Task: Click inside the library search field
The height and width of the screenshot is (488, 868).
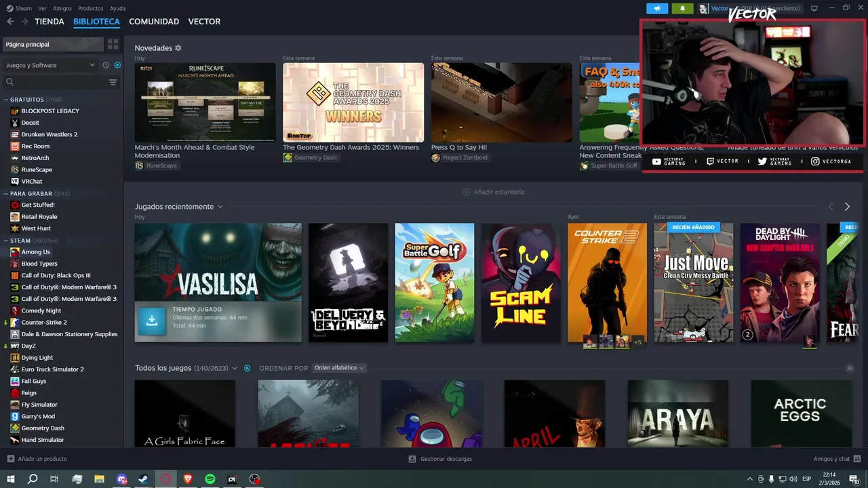Action: click(60, 82)
